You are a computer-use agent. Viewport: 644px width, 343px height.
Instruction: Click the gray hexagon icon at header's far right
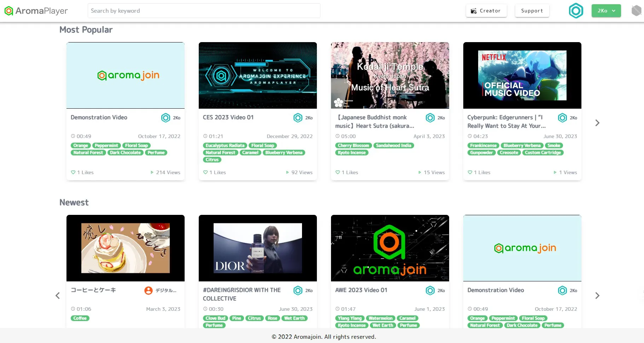636,11
